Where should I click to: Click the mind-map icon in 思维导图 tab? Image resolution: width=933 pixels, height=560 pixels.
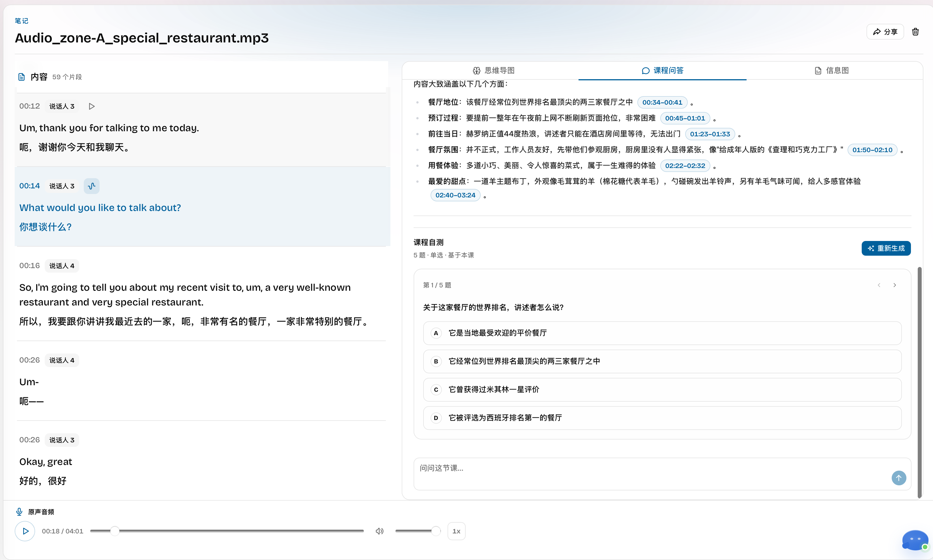click(477, 71)
